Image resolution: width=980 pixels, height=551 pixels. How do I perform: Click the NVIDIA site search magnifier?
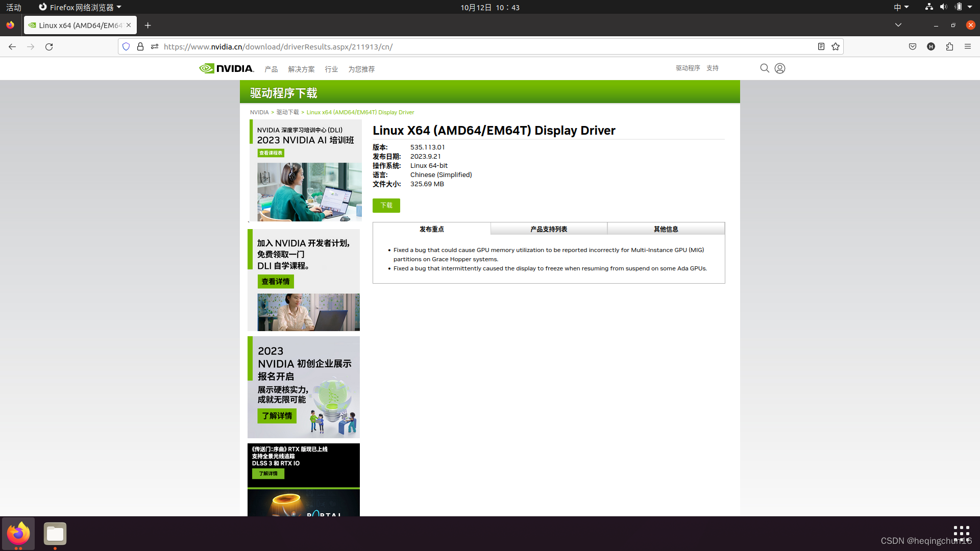764,68
